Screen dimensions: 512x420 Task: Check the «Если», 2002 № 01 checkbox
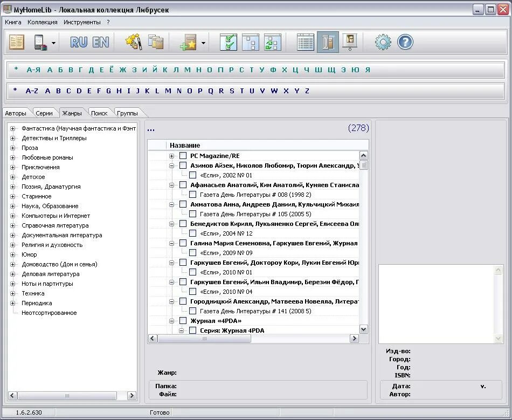[x=192, y=175]
